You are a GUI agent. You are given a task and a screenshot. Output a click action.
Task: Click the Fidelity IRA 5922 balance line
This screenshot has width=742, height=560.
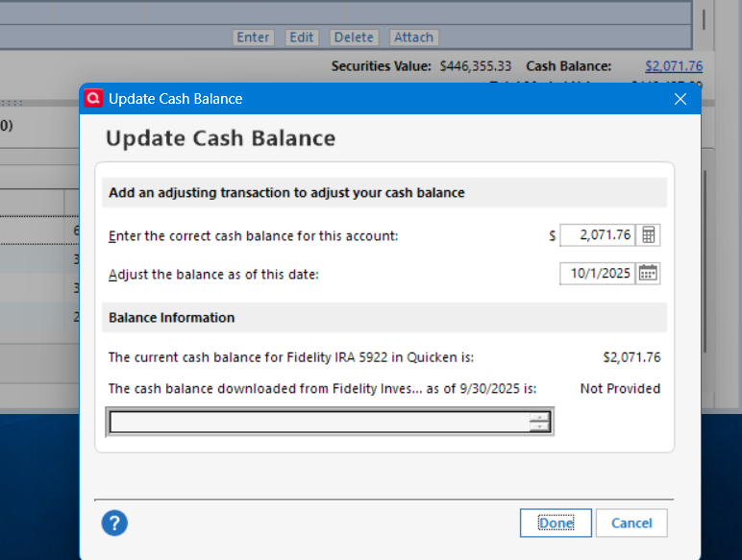tap(291, 357)
